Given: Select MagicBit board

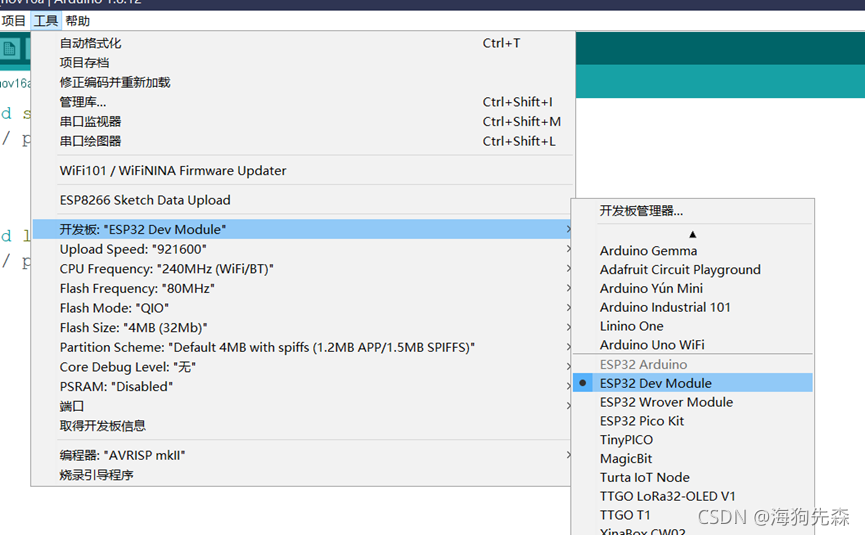Looking at the screenshot, I should coord(692,458).
